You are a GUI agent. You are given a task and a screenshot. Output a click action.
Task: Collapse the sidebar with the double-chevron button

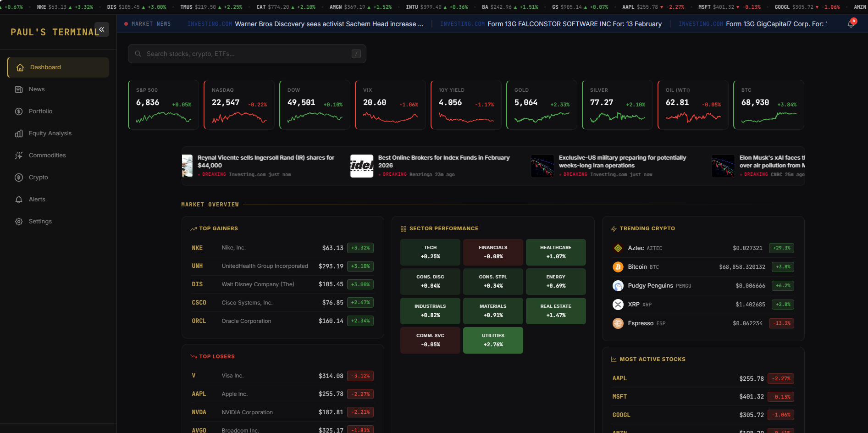[x=101, y=29]
